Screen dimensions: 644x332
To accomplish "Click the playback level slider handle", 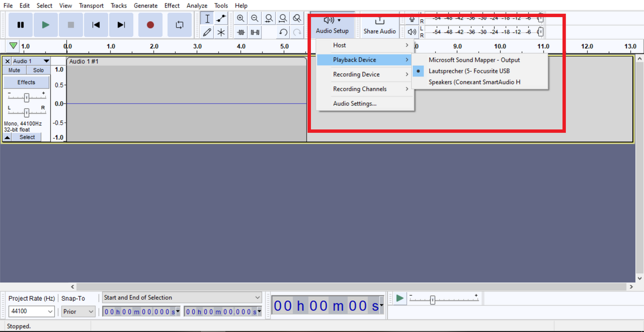I will point(540,32).
